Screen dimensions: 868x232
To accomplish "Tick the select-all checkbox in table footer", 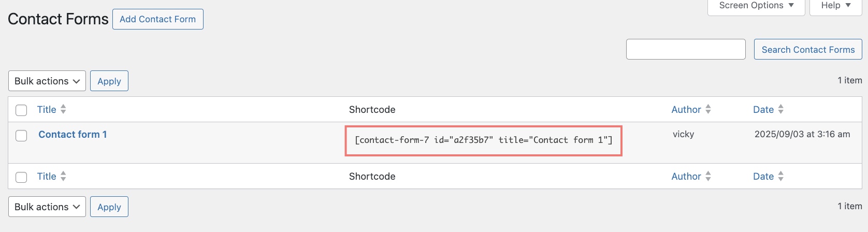I will 21,177.
